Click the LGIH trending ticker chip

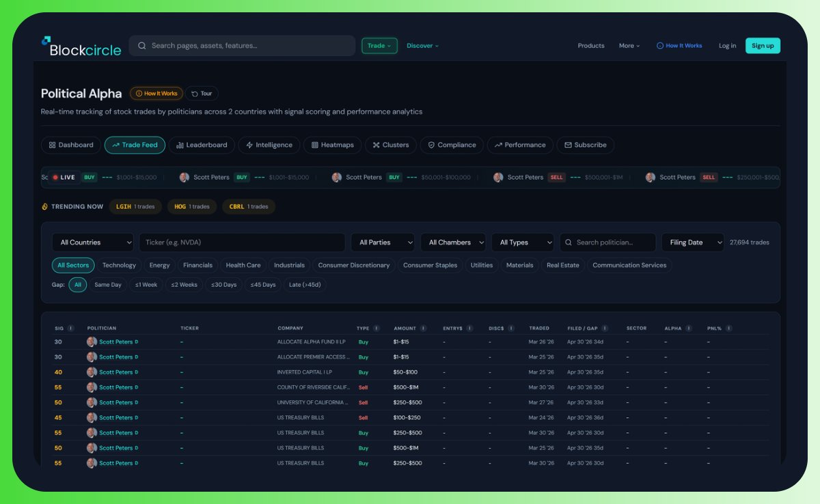135,206
